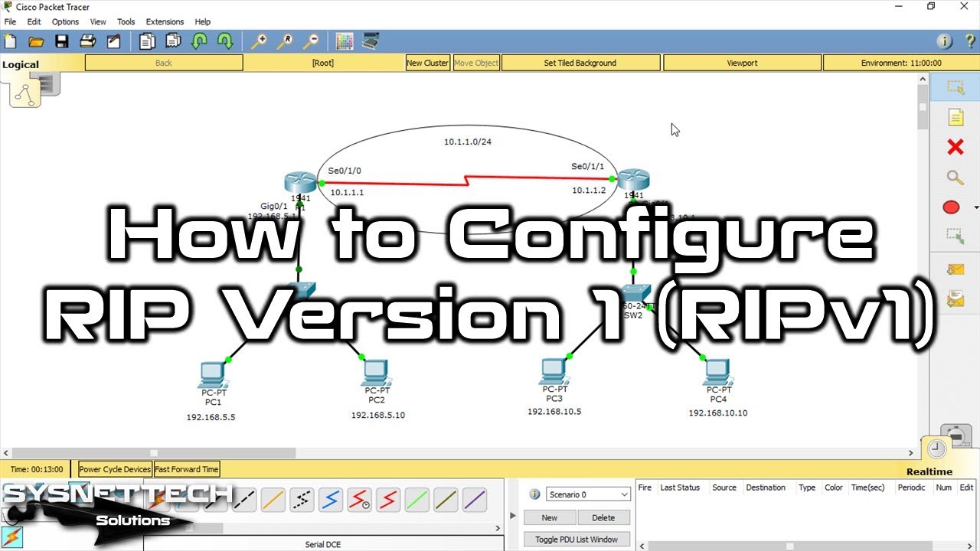The width and height of the screenshot is (980, 551).
Task: Pick the dashed crossover zigzag cable
Action: [x=302, y=500]
